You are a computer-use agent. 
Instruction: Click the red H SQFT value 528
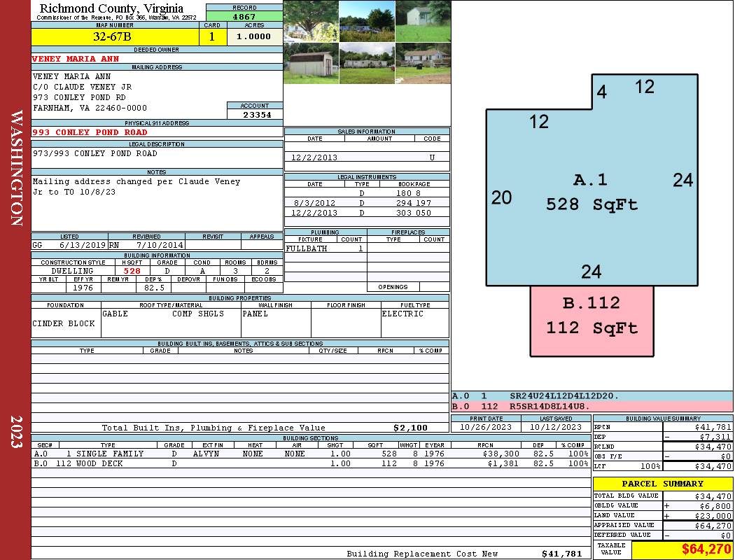132,271
